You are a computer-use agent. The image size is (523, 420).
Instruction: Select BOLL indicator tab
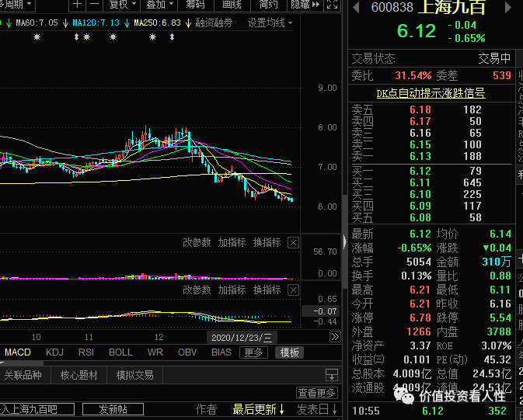click(120, 352)
